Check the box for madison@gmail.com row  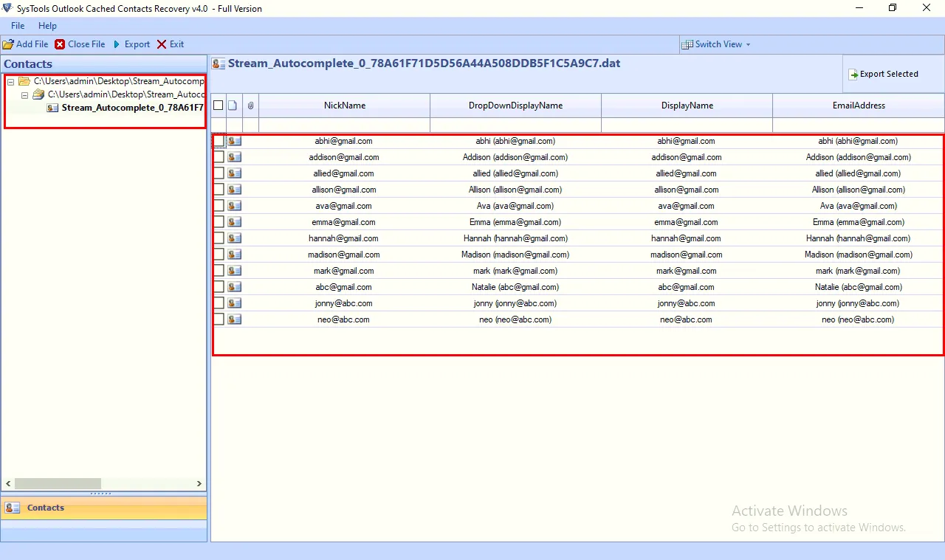[x=219, y=255]
